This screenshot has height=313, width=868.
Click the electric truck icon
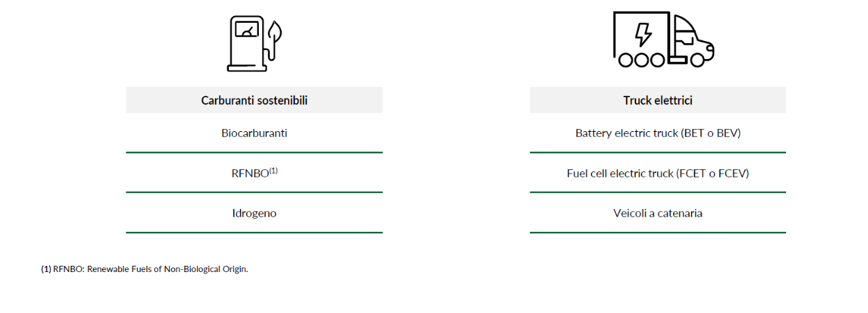coord(663,40)
